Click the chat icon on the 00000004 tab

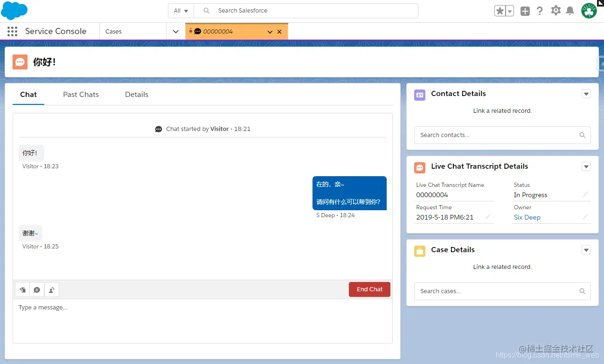click(x=198, y=32)
